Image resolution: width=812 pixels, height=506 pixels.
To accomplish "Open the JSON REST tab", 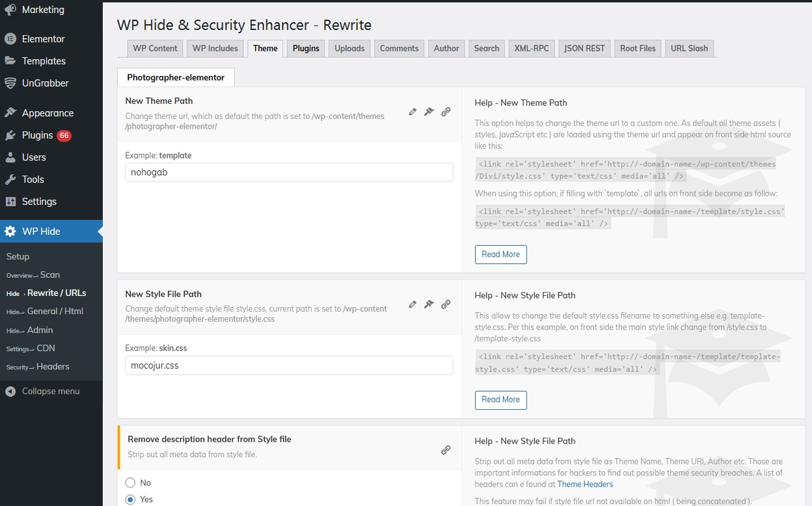I will pos(584,48).
